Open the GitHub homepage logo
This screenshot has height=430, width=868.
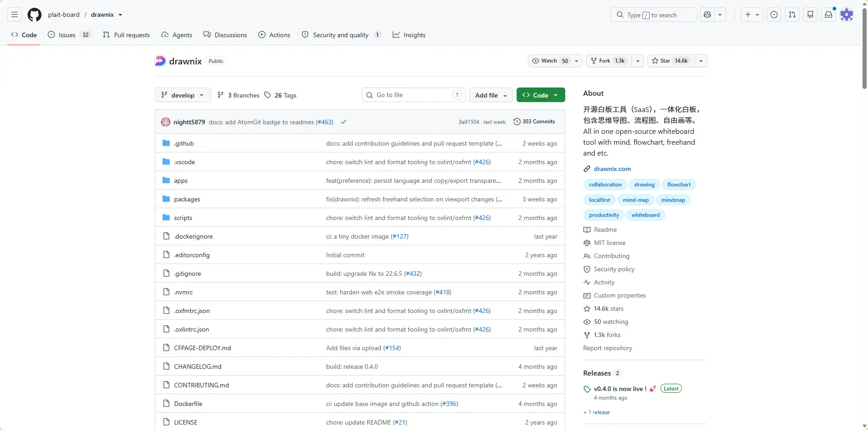(35, 15)
